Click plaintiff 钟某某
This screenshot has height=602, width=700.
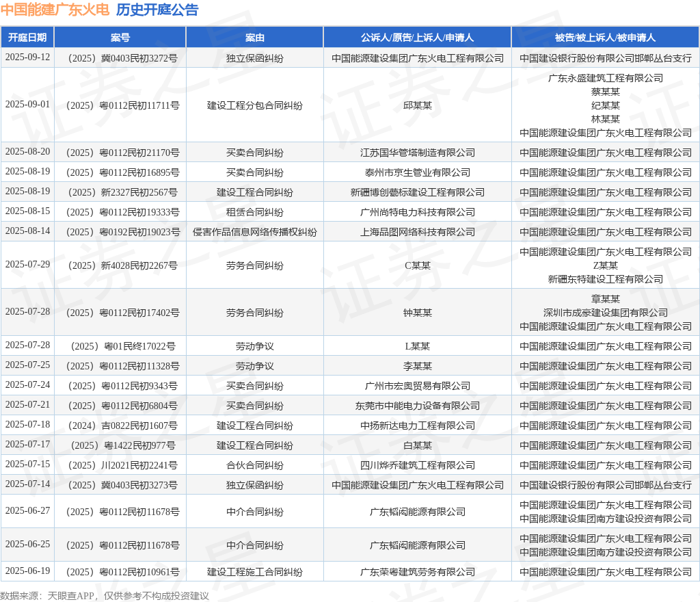point(418,313)
